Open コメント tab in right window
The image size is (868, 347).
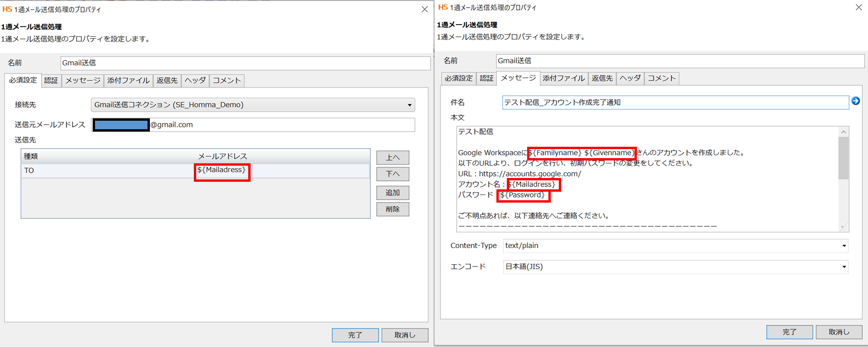[662, 79]
